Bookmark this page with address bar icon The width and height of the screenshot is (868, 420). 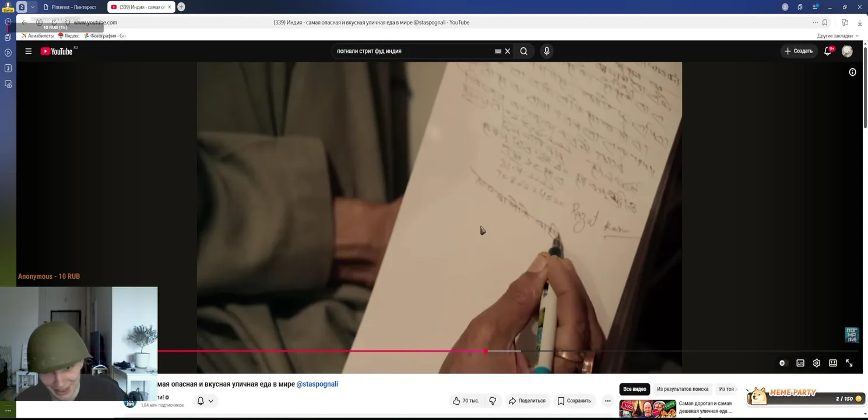(825, 22)
